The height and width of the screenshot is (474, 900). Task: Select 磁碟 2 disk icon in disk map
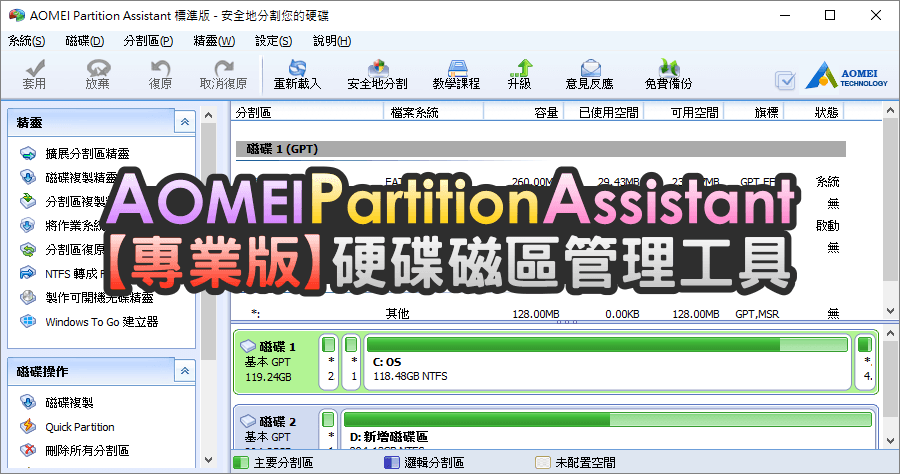pos(248,421)
